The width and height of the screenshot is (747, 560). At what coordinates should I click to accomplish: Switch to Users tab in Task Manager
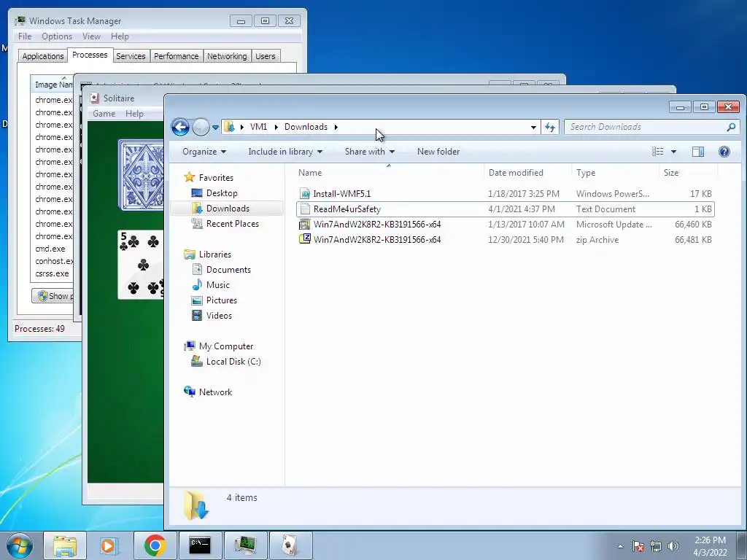pos(265,56)
